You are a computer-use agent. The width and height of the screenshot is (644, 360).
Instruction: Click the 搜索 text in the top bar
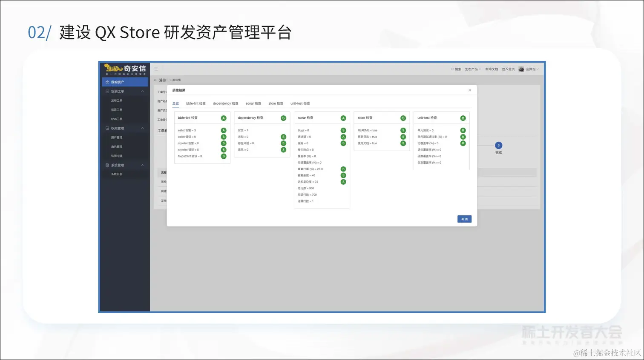(458, 69)
